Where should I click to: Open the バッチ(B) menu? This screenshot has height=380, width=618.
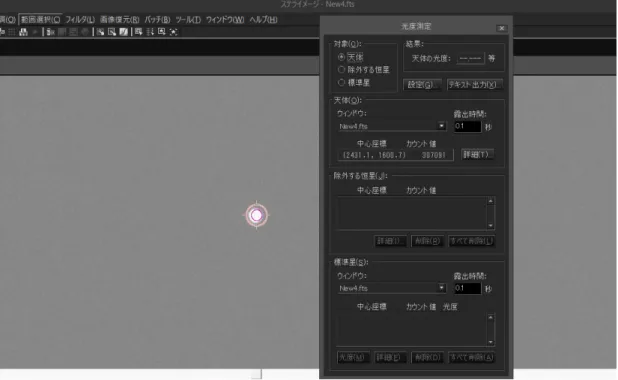(x=157, y=19)
